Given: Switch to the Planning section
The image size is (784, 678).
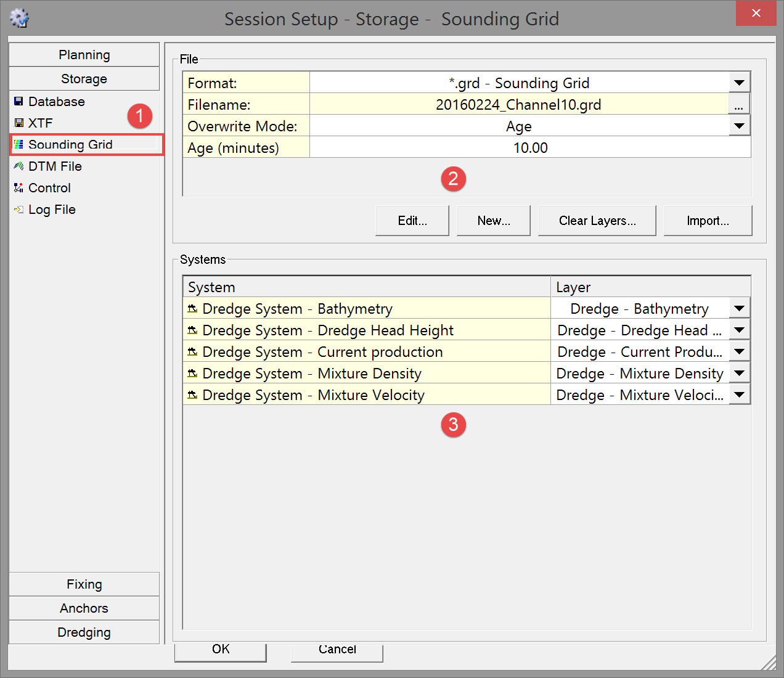Looking at the screenshot, I should 84,55.
